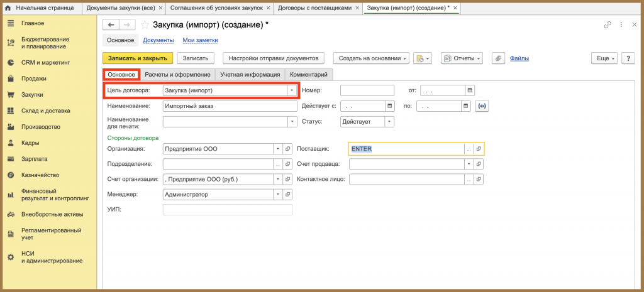Viewport: 644px width, 292px height.
Task: Click the back navigation arrow
Action: [x=111, y=25]
